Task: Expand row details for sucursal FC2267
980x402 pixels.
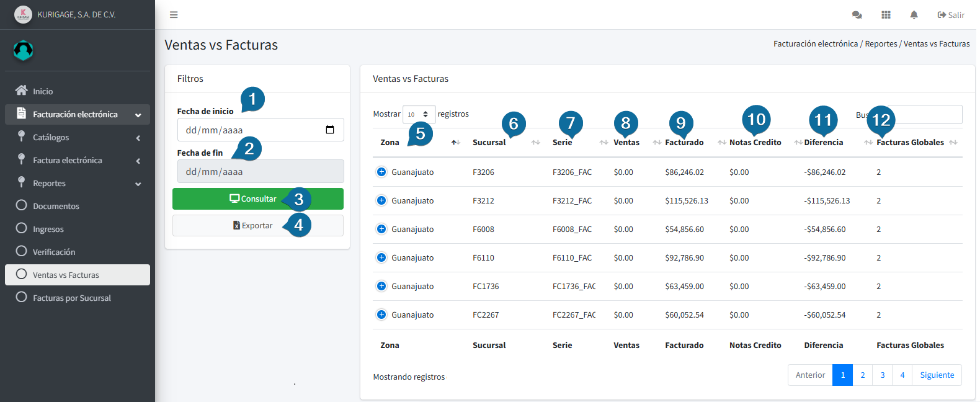Action: 381,315
